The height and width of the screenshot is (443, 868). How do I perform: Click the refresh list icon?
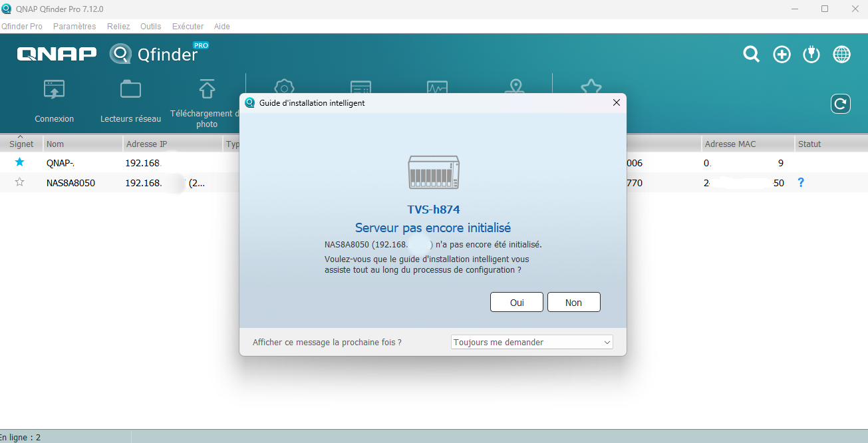(x=841, y=104)
